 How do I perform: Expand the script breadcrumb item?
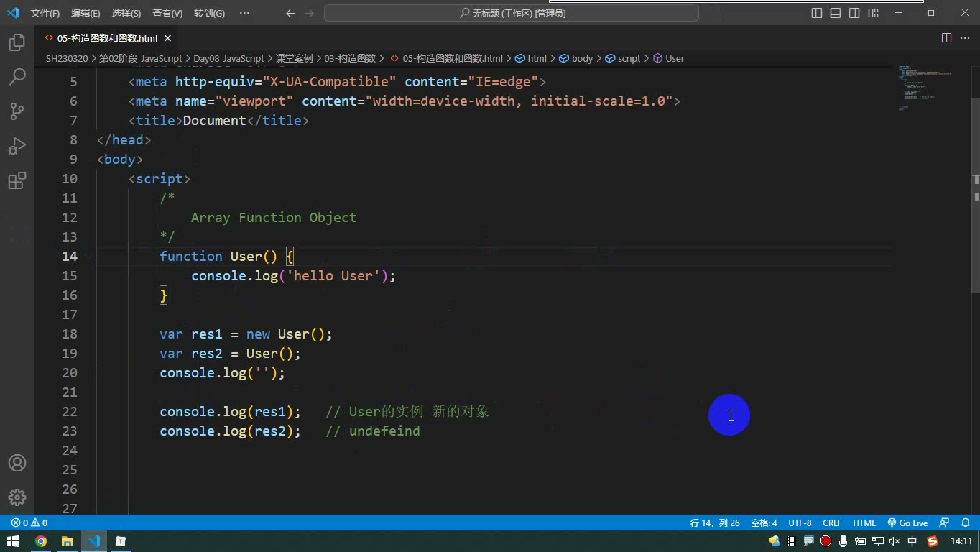[623, 58]
